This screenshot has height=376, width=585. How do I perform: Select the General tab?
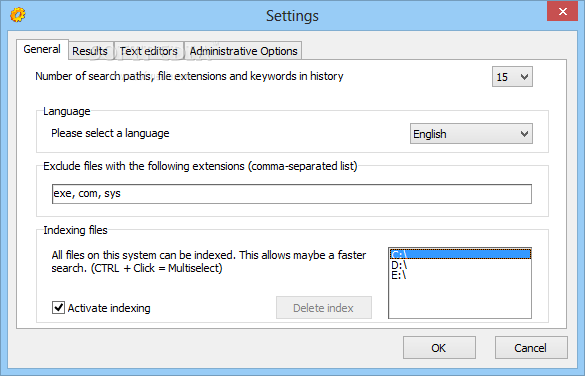(42, 49)
